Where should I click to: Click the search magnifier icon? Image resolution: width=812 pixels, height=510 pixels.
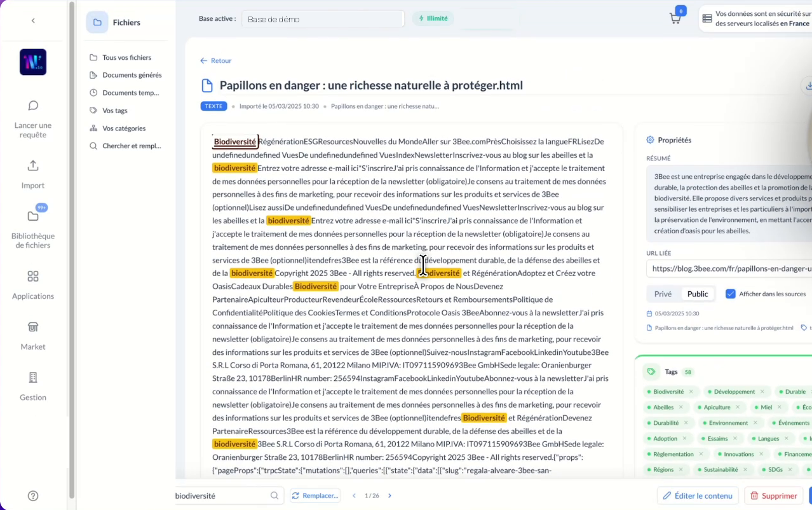point(274,496)
